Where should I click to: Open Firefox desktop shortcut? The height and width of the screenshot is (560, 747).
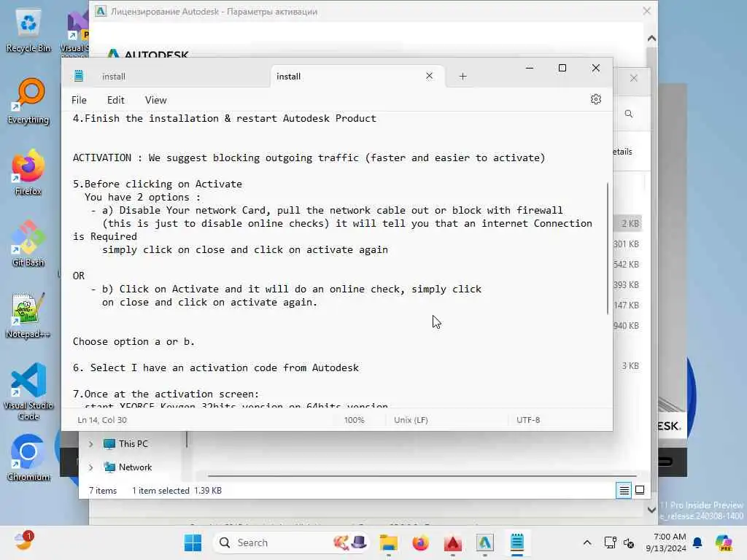[x=28, y=173]
